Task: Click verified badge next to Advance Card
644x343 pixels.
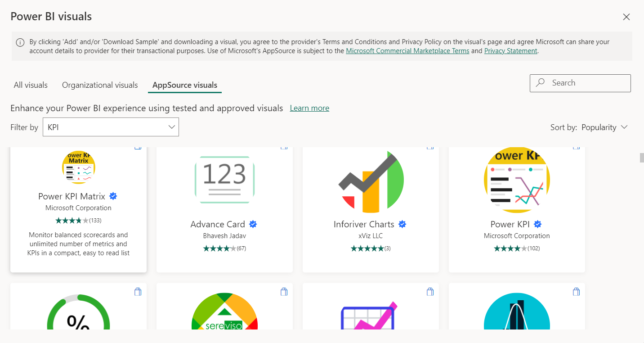Action: coord(253,224)
